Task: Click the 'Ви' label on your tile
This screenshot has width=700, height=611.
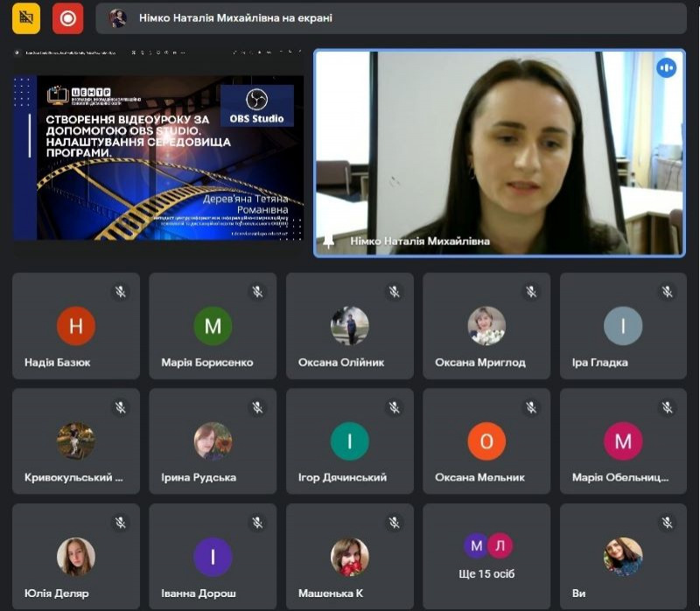Action: (578, 593)
